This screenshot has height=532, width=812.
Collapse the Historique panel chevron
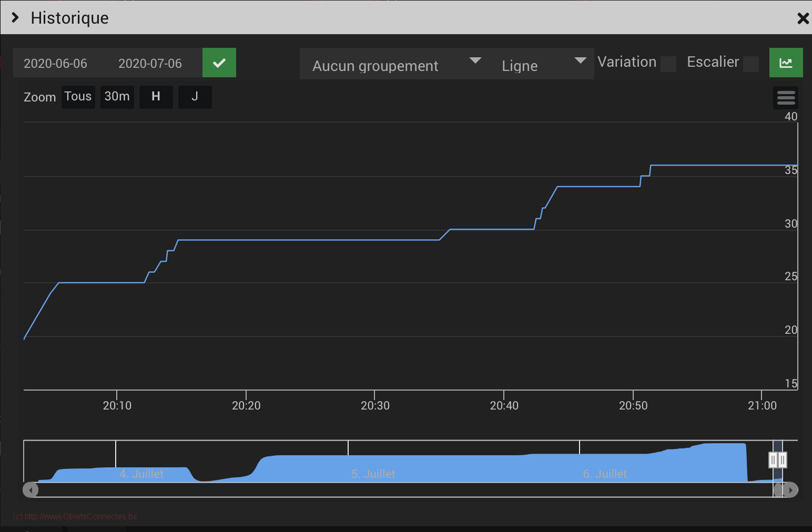point(15,18)
